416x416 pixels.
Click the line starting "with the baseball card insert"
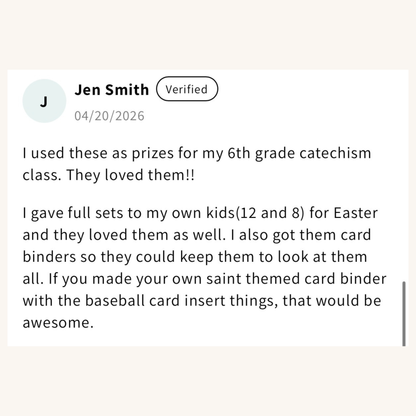(x=202, y=301)
